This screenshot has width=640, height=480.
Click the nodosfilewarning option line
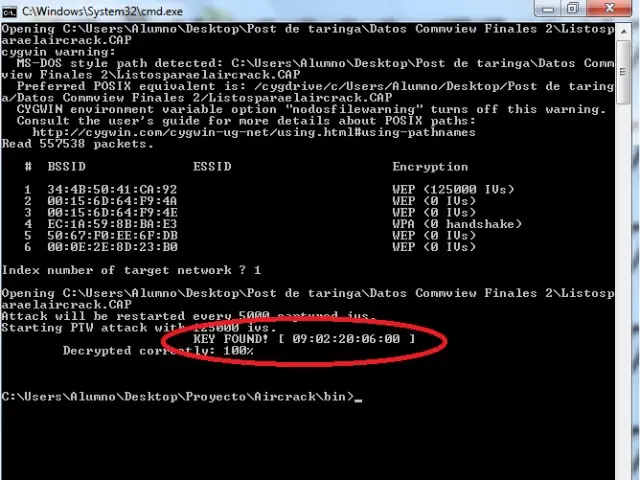pos(311,109)
